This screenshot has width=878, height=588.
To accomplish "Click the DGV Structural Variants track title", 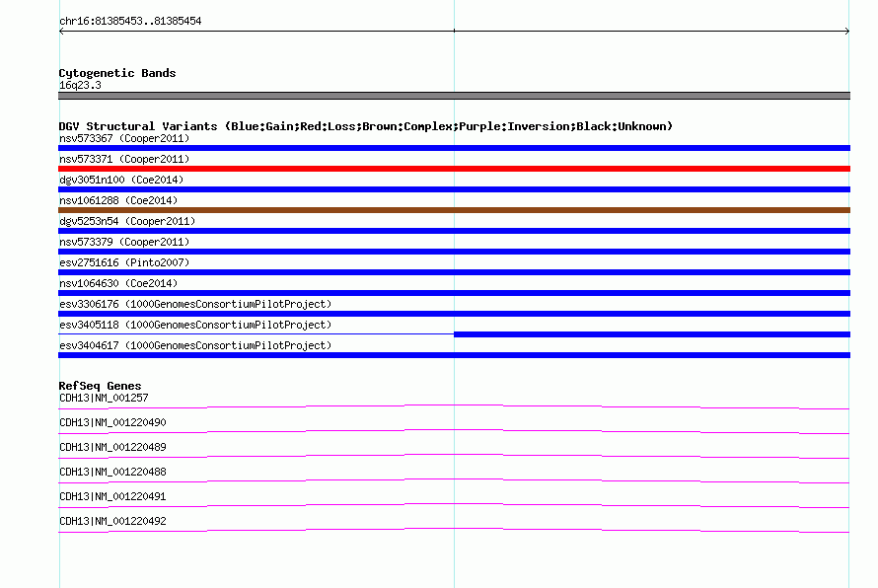I will [x=366, y=126].
